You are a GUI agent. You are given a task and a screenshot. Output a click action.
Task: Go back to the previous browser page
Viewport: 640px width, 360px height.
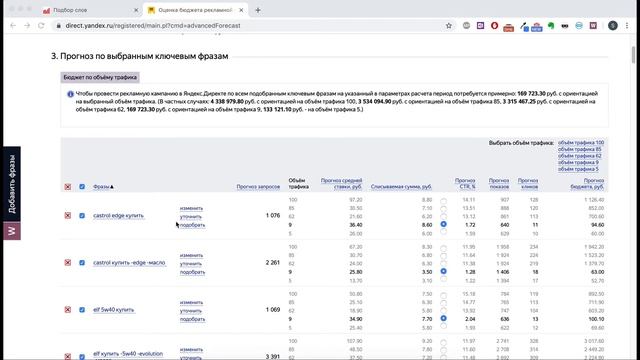point(13,25)
